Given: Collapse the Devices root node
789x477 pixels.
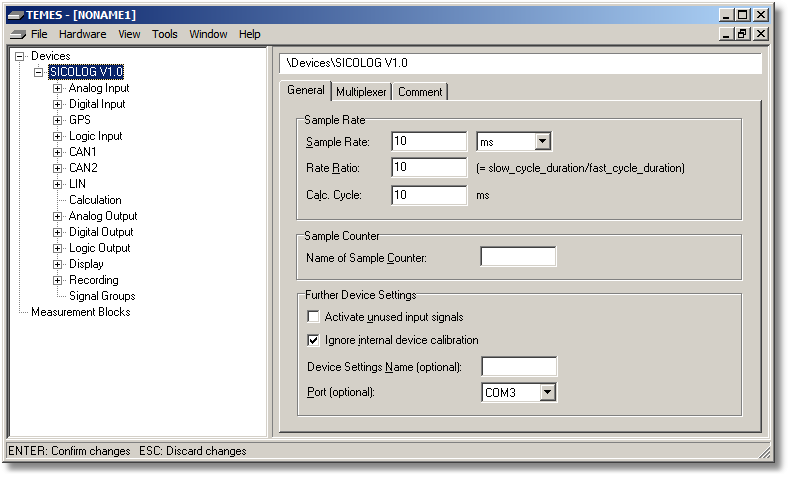Looking at the screenshot, I should 20,56.
